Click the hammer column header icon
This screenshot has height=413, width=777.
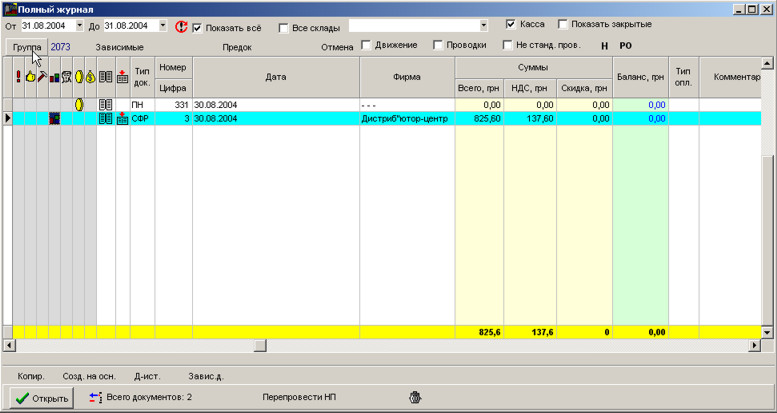(x=42, y=76)
